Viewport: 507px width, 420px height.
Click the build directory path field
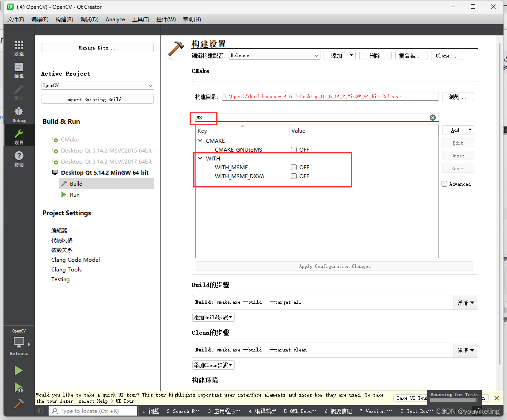(330, 97)
